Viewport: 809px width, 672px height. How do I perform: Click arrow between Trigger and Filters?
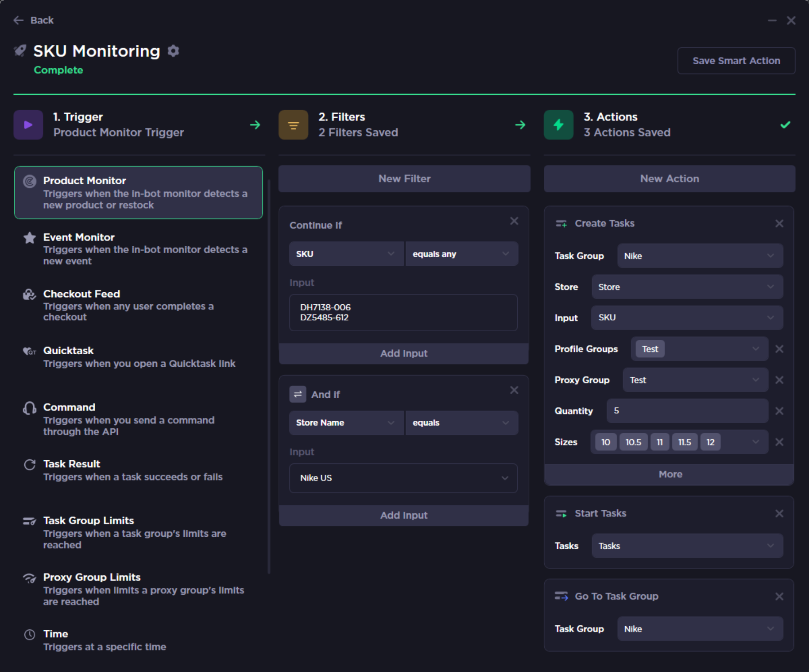click(x=255, y=125)
